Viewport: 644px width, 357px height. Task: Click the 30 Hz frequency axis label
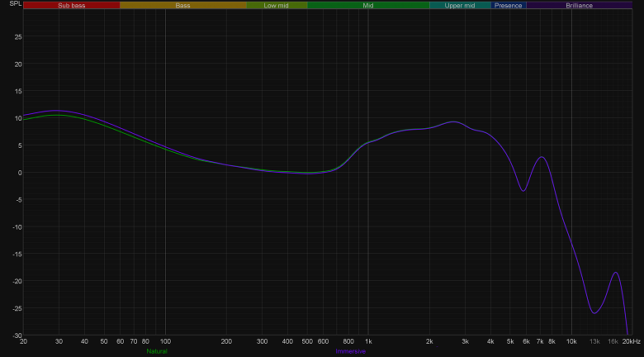(59, 341)
